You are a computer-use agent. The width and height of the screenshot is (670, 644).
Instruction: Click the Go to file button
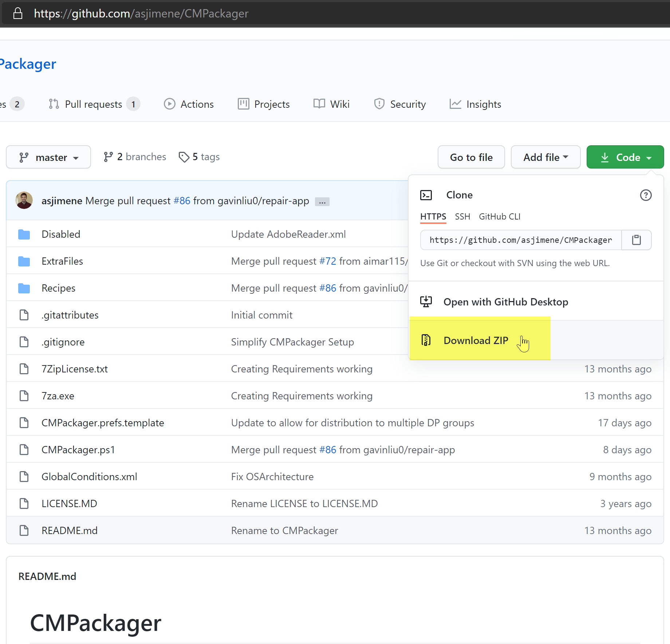pos(471,157)
